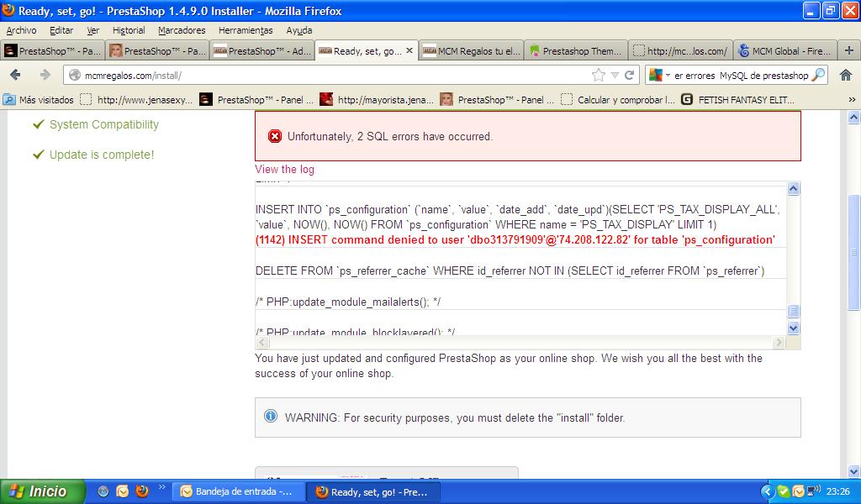The width and height of the screenshot is (861, 504).
Task: Open Historial menu
Action: pyautogui.click(x=129, y=30)
